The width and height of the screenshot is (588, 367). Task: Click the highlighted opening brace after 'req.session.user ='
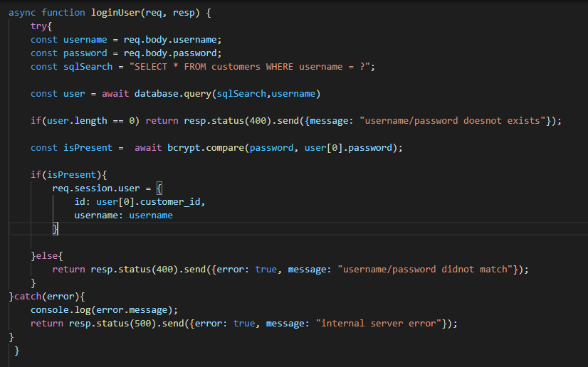point(159,188)
